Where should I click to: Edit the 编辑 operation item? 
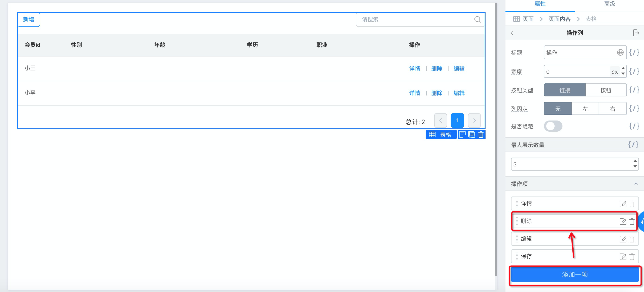(623, 239)
